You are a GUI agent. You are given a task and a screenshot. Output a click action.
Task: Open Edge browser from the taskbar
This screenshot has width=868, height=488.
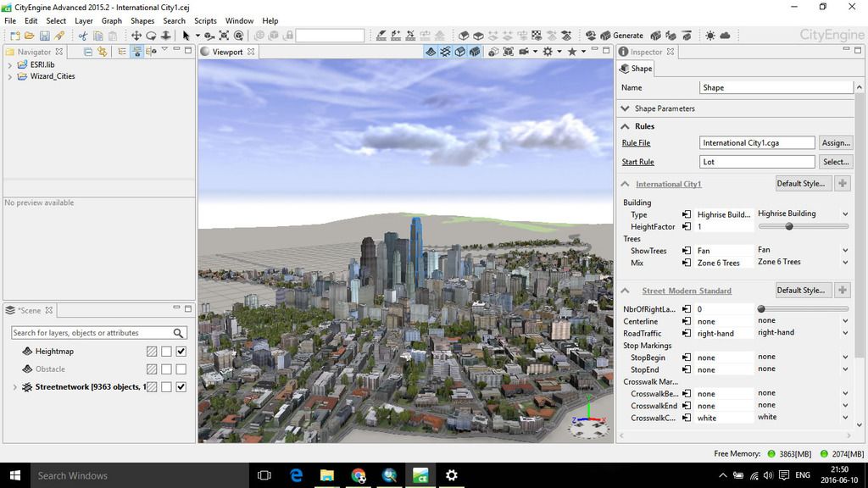pos(296,475)
